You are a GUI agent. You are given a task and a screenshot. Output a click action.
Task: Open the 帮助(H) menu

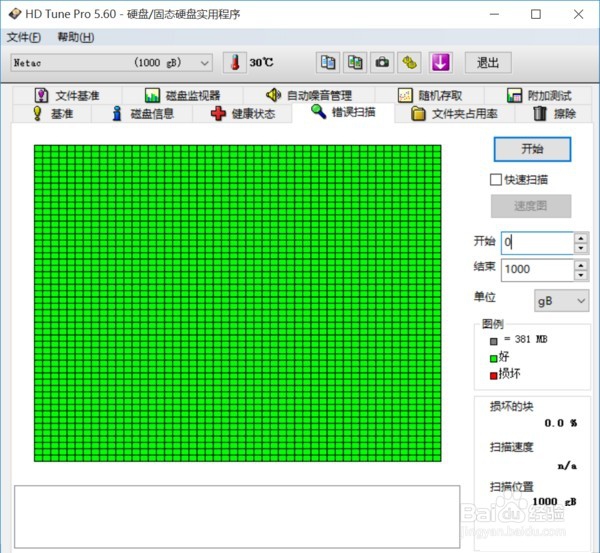pyautogui.click(x=76, y=37)
